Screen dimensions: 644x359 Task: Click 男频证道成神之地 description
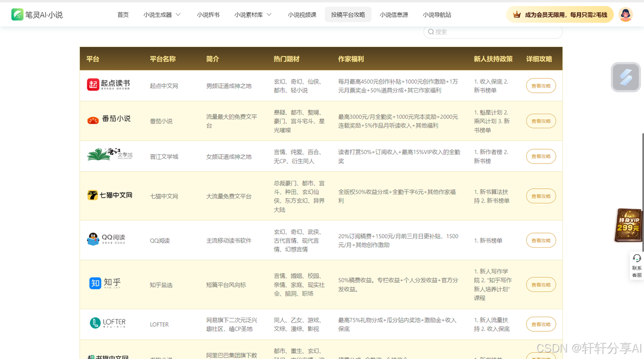pyautogui.click(x=229, y=86)
